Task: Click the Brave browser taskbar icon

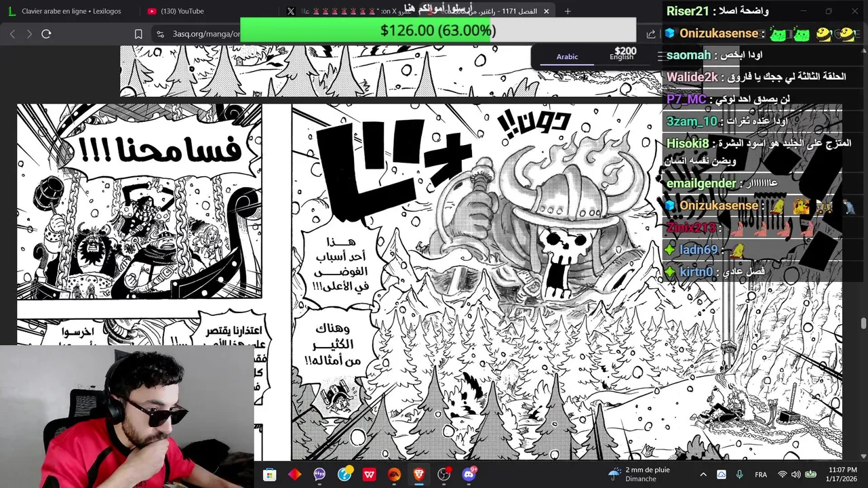Action: (x=418, y=474)
